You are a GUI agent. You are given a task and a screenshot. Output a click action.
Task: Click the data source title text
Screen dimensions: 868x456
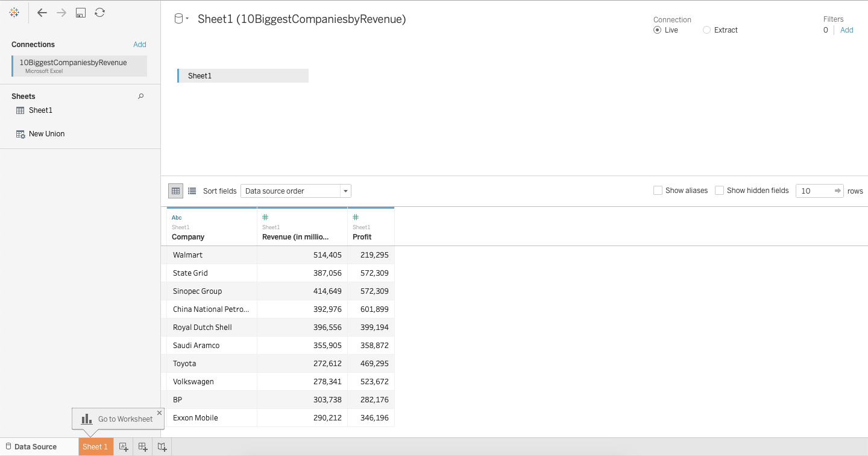[301, 19]
